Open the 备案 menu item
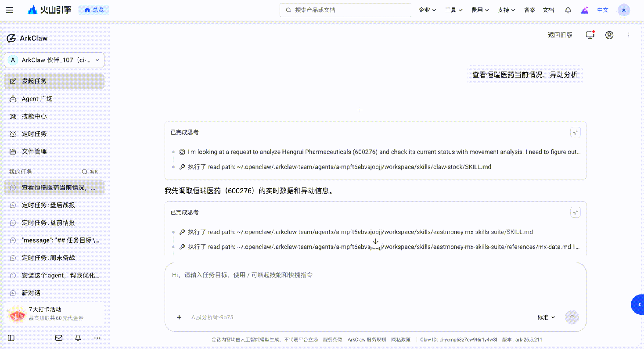 coord(530,10)
